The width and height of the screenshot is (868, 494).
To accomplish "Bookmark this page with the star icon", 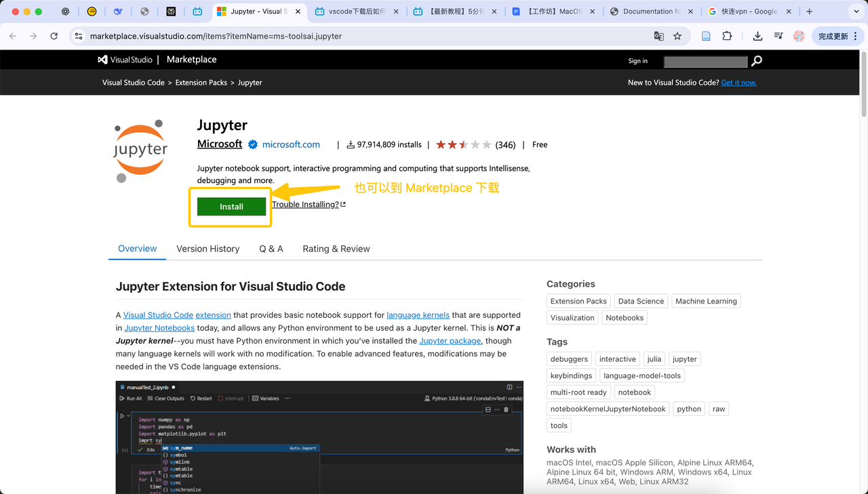I will tap(677, 36).
